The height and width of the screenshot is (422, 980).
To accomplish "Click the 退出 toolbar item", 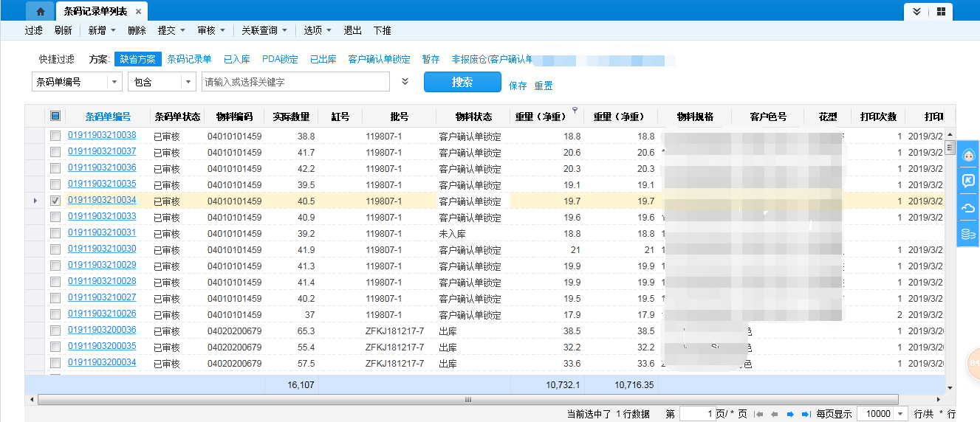I will (x=352, y=30).
